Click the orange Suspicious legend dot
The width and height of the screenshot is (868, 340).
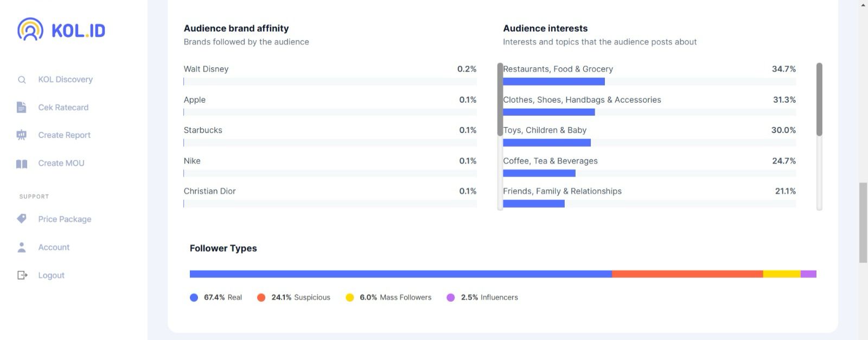point(261,298)
